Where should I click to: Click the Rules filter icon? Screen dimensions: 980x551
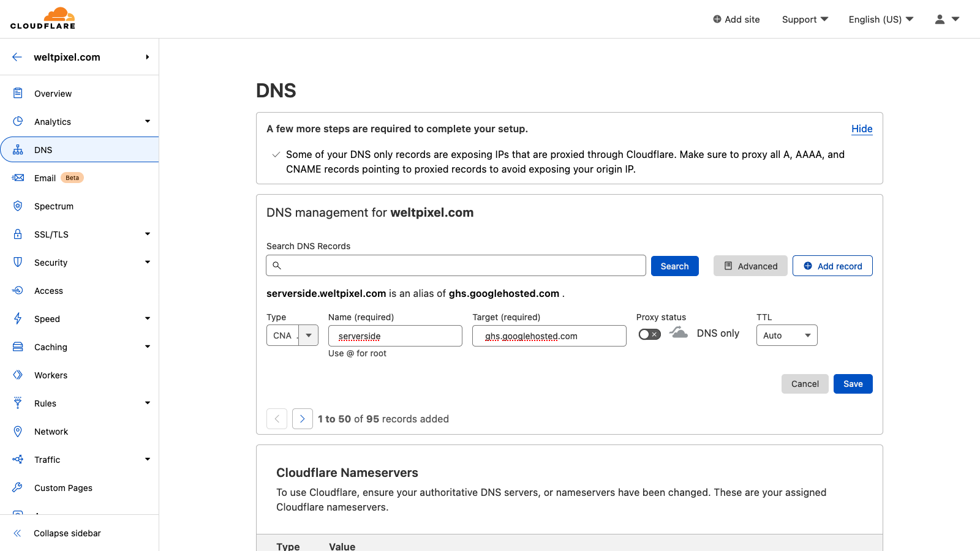18,403
